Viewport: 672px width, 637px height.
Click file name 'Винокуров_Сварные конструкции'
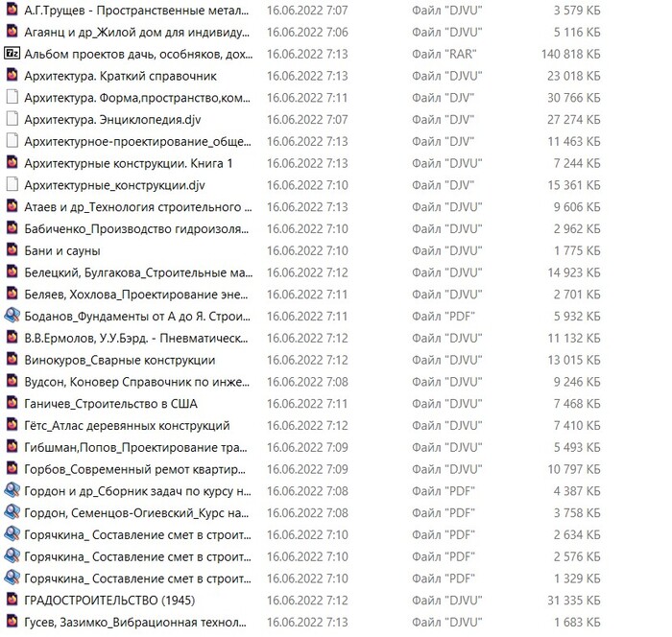120,360
